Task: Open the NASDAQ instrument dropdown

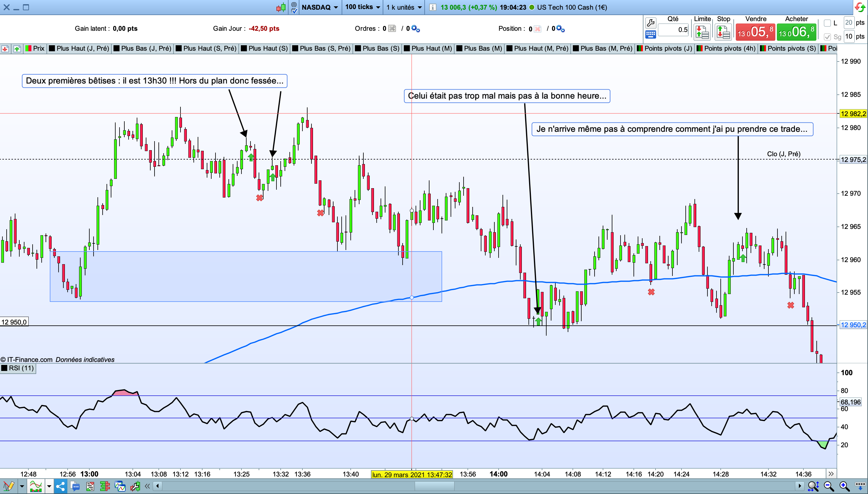Action: (319, 7)
